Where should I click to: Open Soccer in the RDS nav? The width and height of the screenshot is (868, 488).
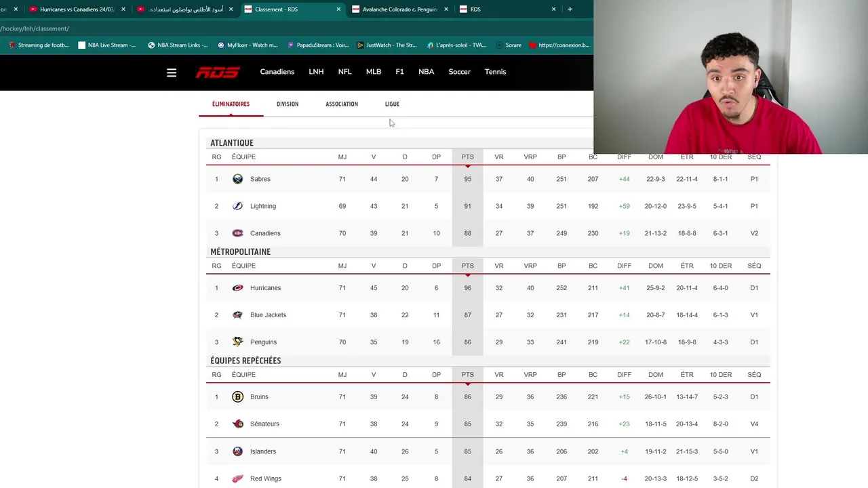tap(459, 72)
